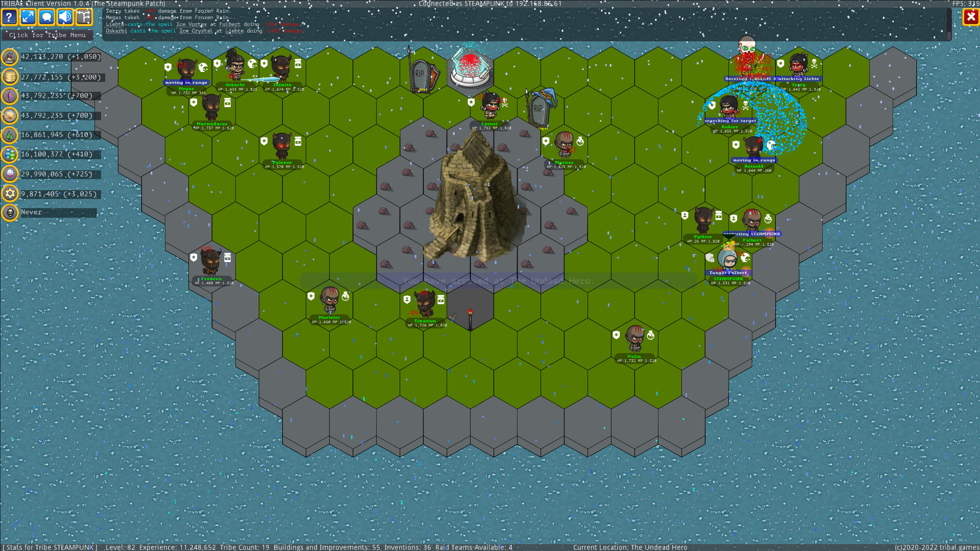Mute sound with the speaker icon
This screenshot has width=980, height=551.
[65, 17]
